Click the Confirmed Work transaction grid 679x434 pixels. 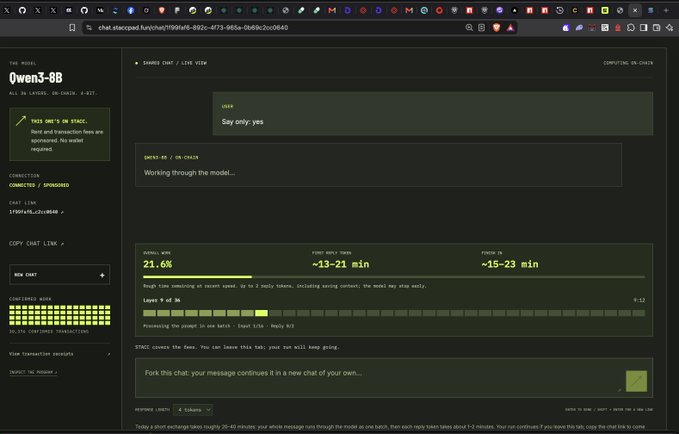click(60, 315)
